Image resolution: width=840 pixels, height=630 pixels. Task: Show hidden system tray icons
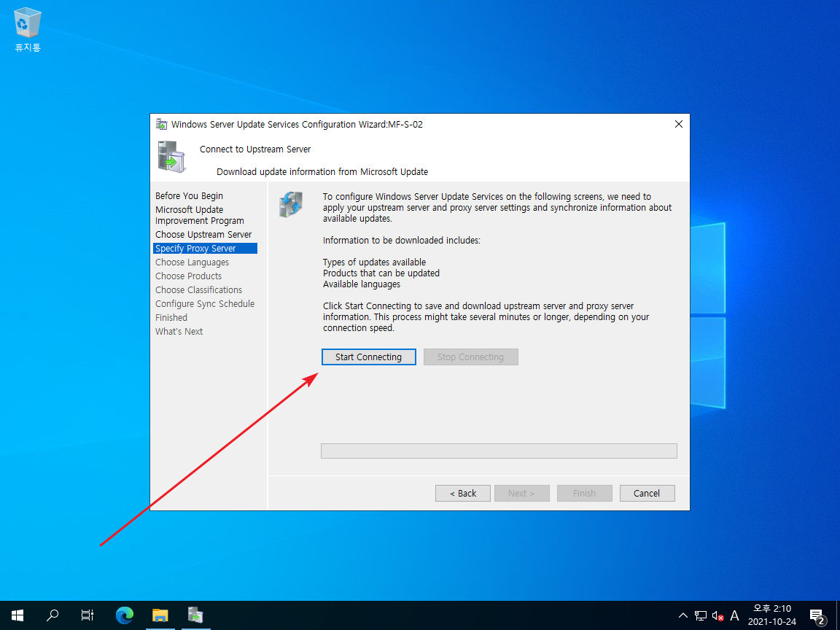tap(682, 615)
